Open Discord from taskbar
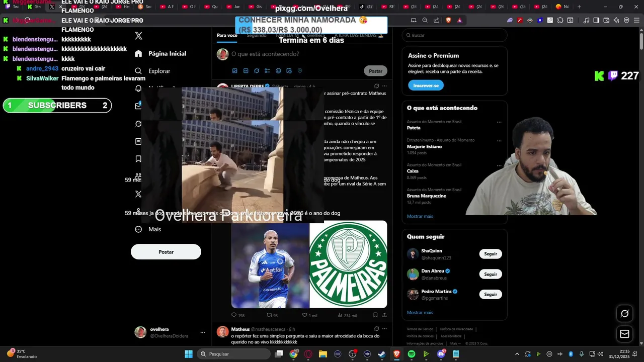Screen dimensions: 644x362 441,354
